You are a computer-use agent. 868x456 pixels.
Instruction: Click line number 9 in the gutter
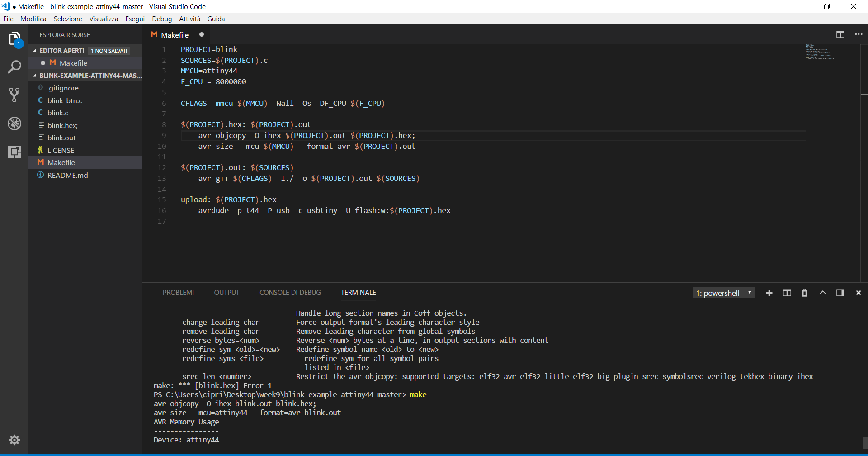tap(164, 135)
